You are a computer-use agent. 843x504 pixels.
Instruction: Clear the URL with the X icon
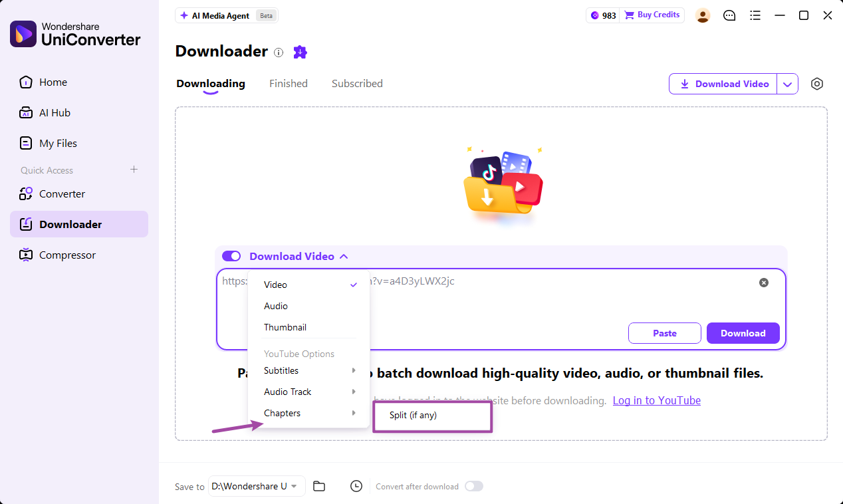click(x=764, y=283)
